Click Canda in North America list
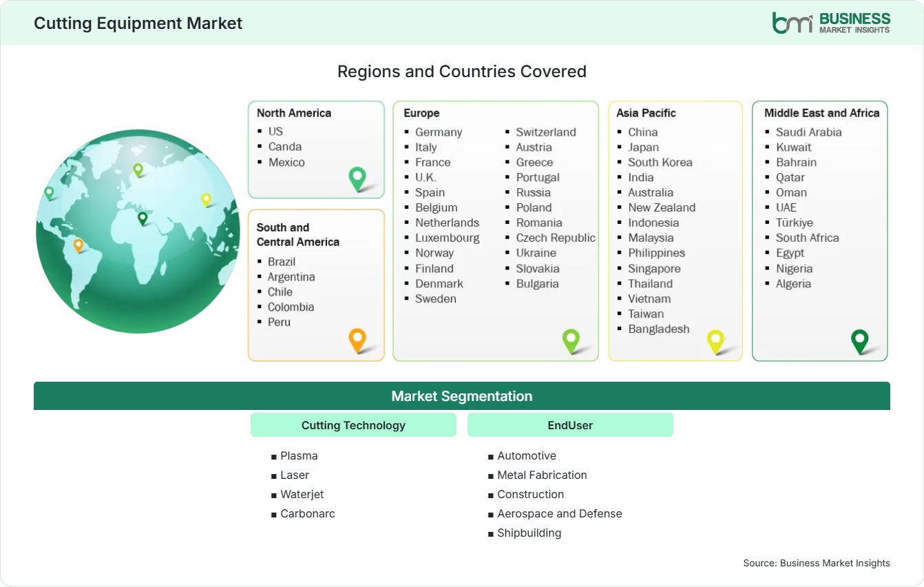Image resolution: width=924 pixels, height=587 pixels. click(x=285, y=146)
